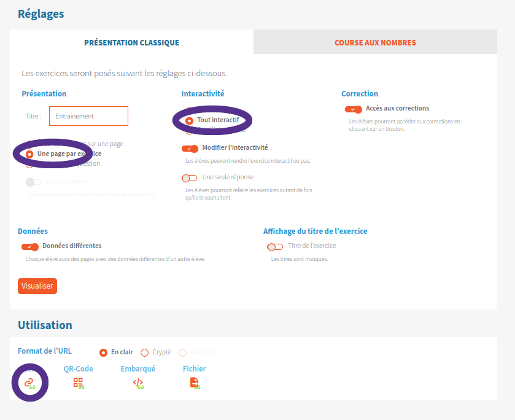This screenshot has height=420, width=515.
Task: Select En clair URL format
Action: click(x=103, y=352)
